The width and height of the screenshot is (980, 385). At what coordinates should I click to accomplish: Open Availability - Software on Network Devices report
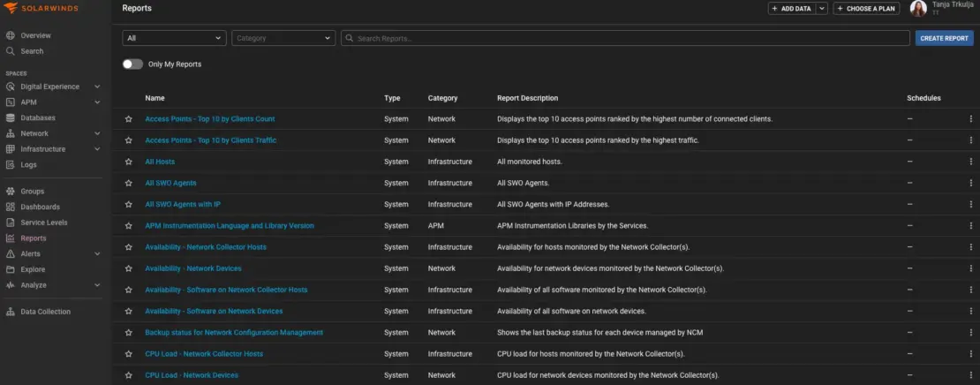[214, 311]
